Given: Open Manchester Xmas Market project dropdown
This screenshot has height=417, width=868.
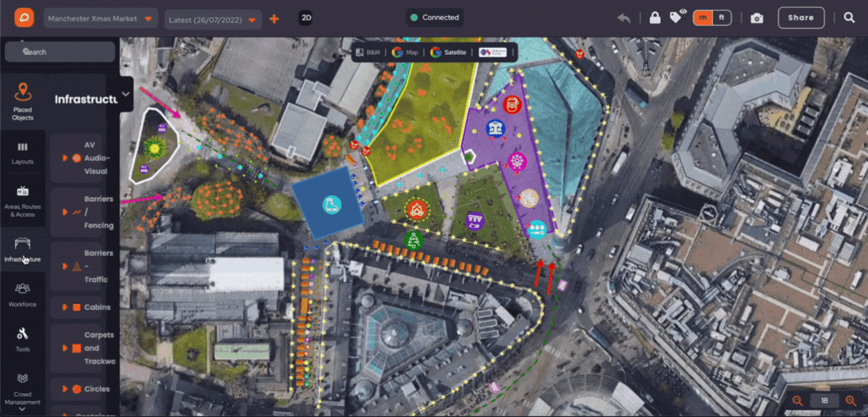Looking at the screenshot, I should point(102,19).
